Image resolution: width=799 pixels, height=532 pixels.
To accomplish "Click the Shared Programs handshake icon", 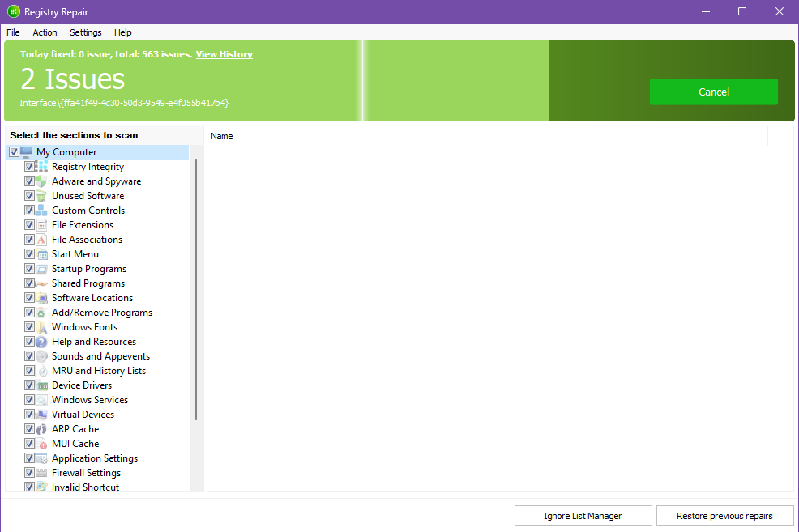I will [x=42, y=283].
